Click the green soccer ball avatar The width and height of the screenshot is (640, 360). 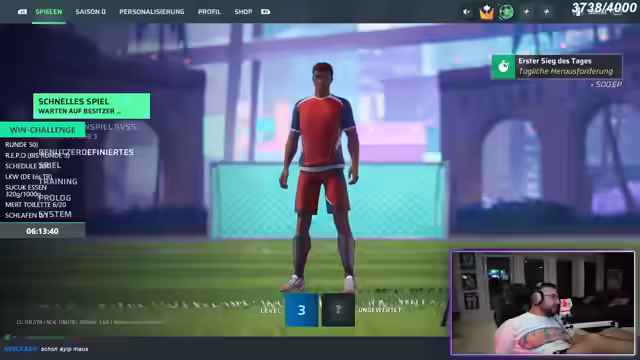506,12
